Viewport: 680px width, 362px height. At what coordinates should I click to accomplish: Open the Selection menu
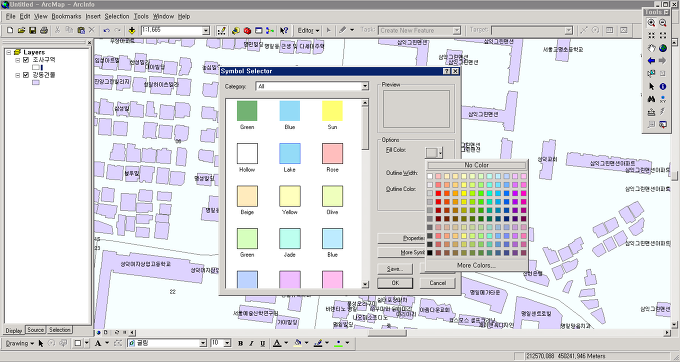pyautogui.click(x=117, y=16)
